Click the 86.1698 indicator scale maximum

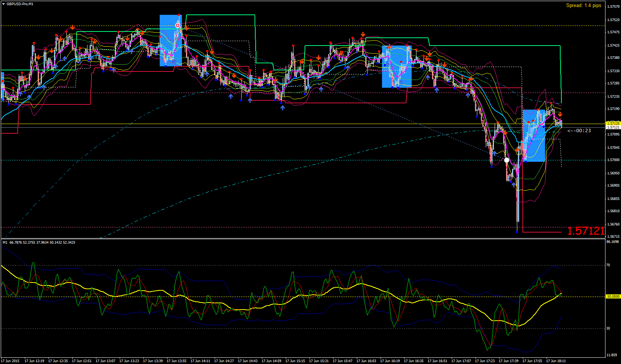tap(613, 242)
